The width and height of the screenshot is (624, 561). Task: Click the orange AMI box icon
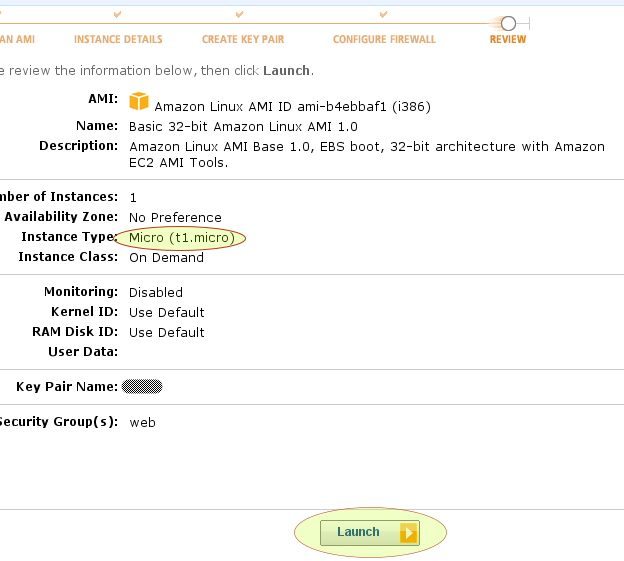[139, 101]
